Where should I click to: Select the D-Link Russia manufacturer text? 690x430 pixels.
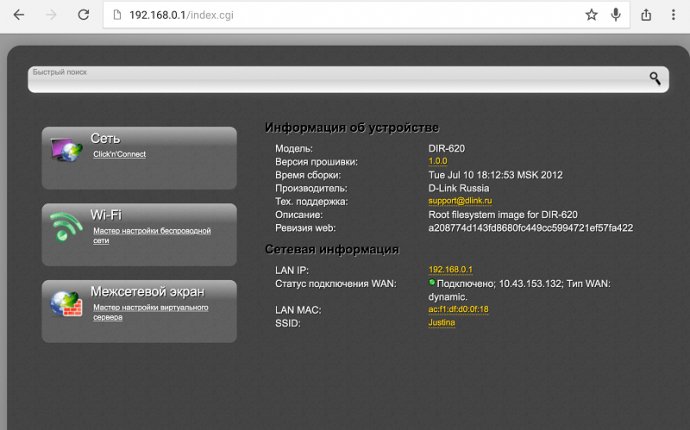(459, 188)
